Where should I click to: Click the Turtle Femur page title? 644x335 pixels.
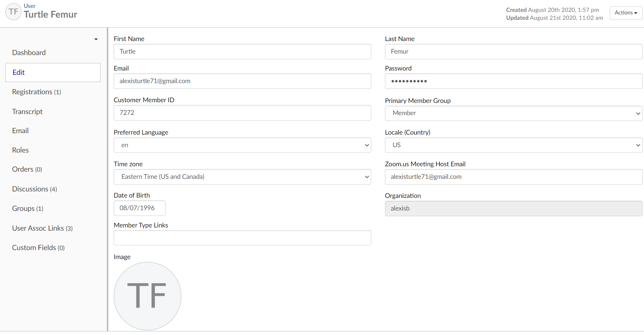point(50,14)
